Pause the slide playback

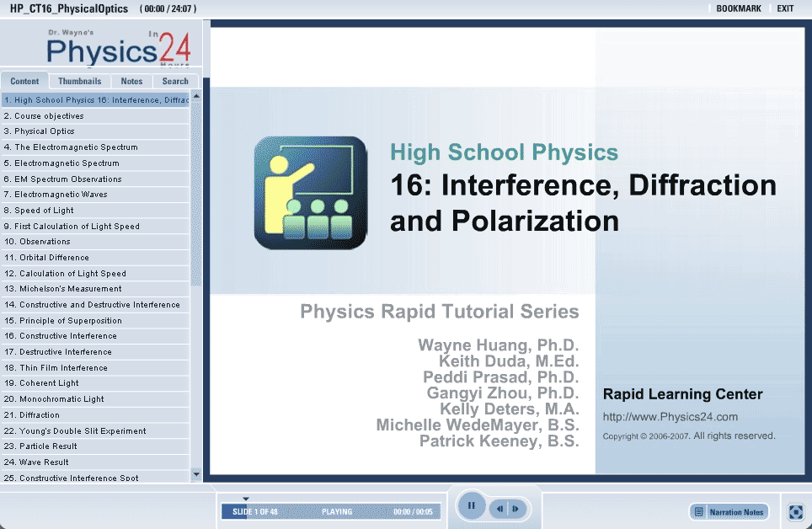[472, 506]
